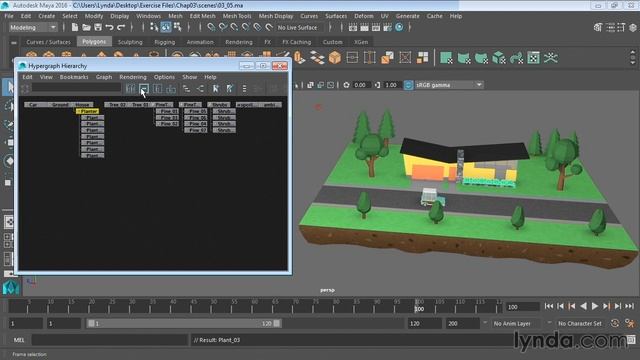Select the Play backwards button

click(583, 306)
